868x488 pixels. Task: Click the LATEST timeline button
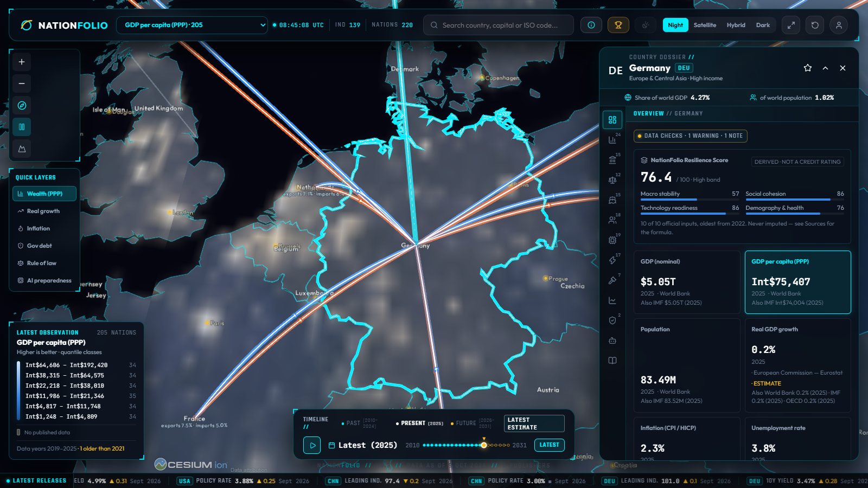click(549, 445)
